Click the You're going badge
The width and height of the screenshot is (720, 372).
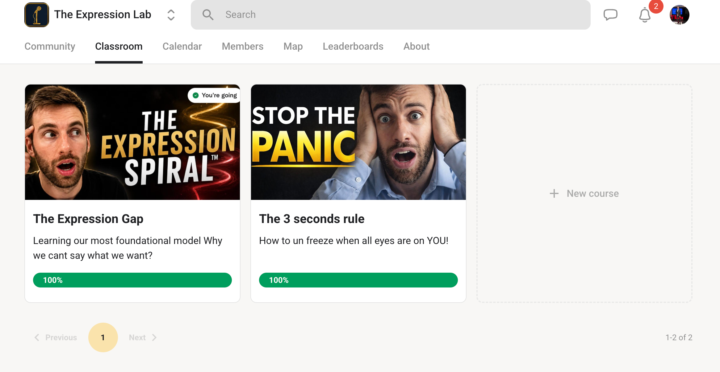[214, 96]
